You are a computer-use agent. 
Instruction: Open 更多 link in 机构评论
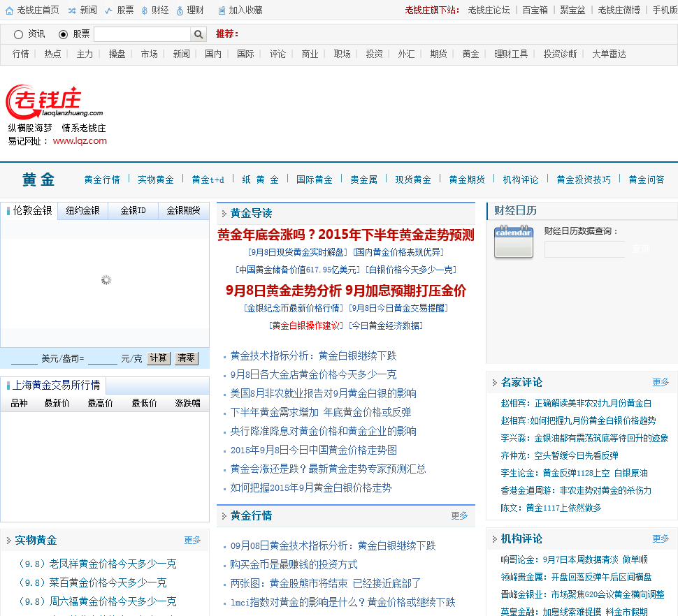tap(661, 538)
